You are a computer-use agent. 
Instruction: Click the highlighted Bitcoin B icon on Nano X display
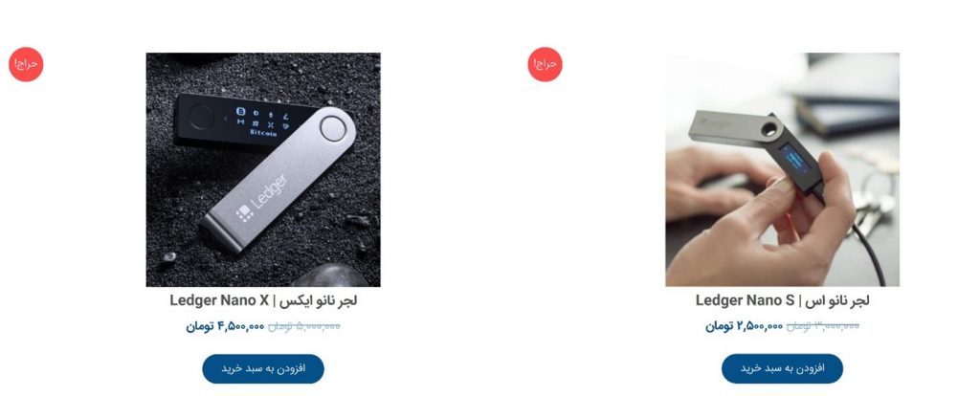point(240,112)
